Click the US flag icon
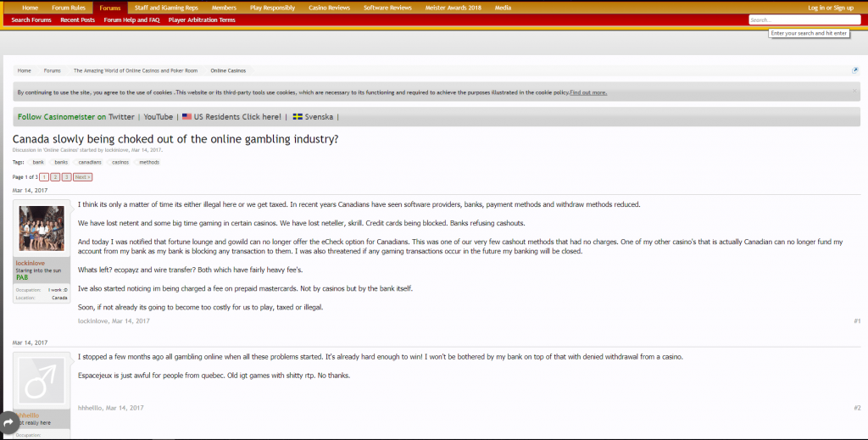This screenshot has width=868, height=440. [x=186, y=117]
